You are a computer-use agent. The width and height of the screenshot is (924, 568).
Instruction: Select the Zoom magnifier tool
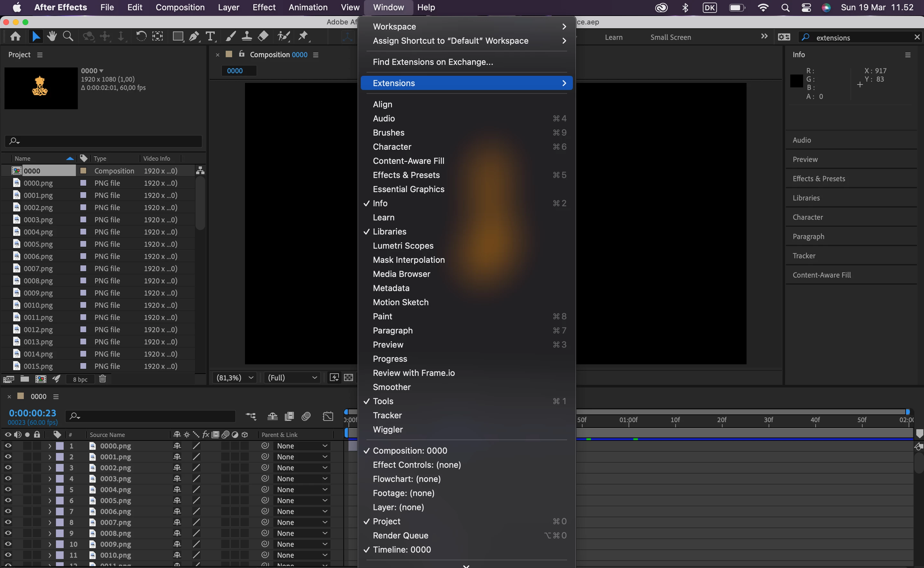tap(68, 36)
